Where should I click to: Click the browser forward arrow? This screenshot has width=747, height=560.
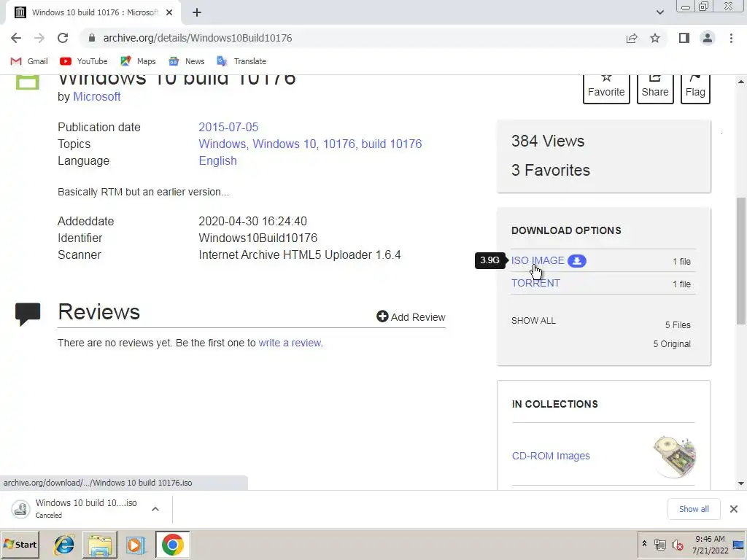tap(39, 38)
